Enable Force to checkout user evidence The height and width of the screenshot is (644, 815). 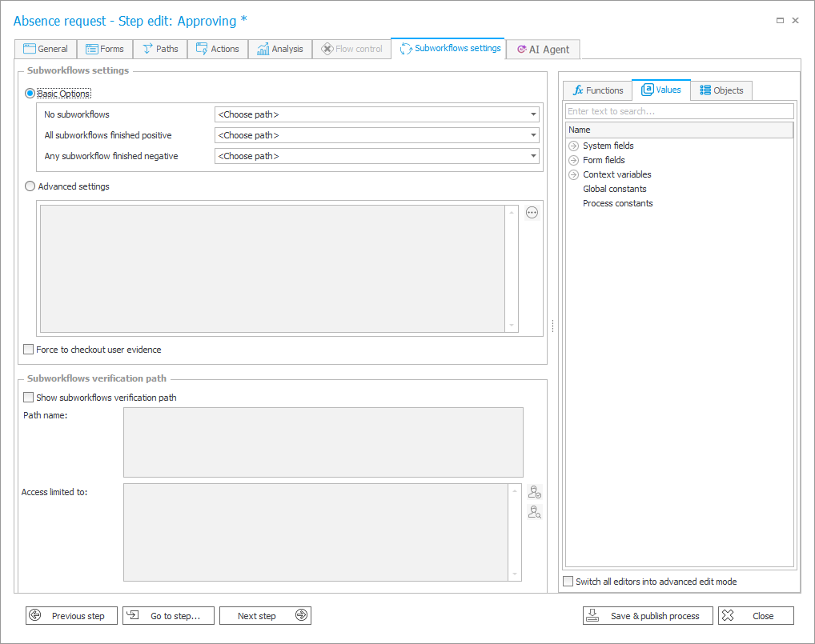tap(29, 350)
